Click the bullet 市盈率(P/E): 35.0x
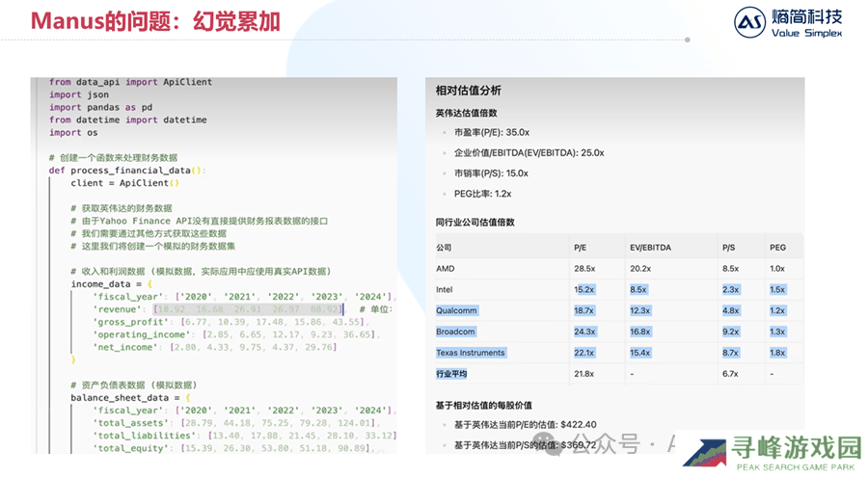868x478 pixels. pos(492,133)
